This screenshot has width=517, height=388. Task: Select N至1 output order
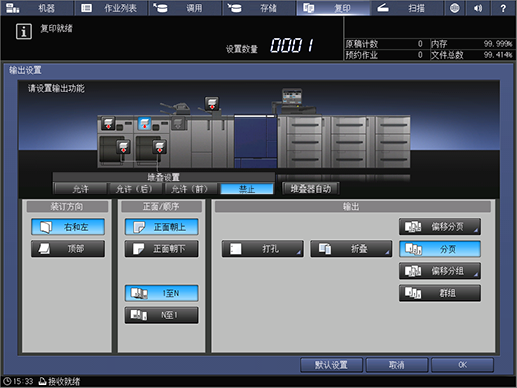coord(161,315)
